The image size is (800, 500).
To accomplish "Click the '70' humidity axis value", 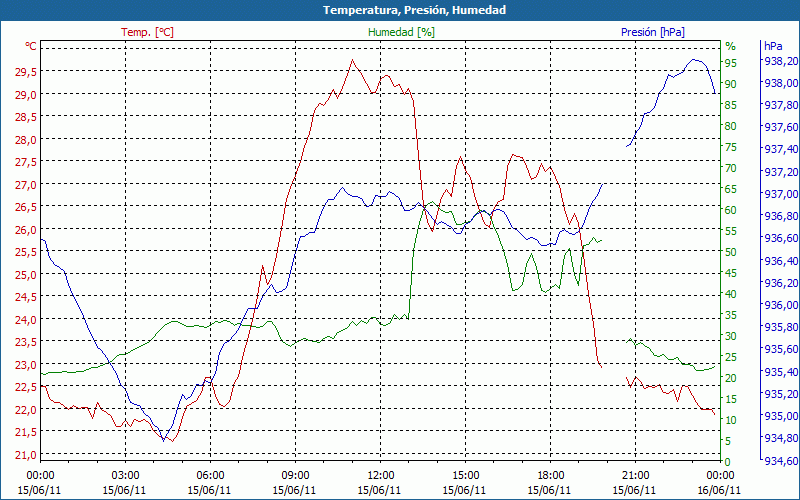I will 731,168.
